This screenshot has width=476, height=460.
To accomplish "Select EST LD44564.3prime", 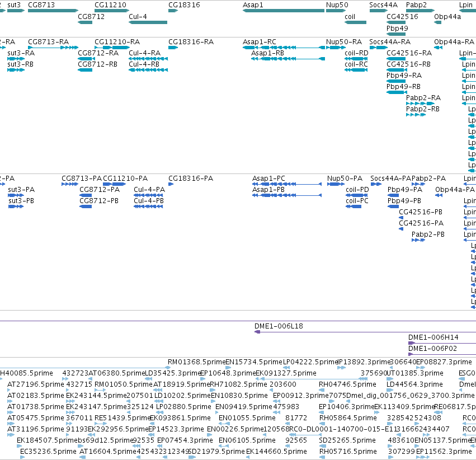I will click(414, 384).
